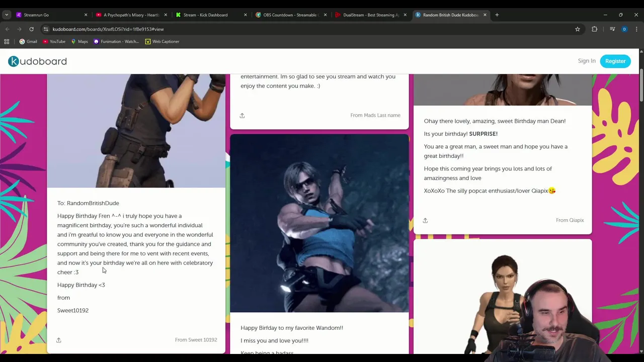
Task: Click the bold 'SURPRISE!' text
Action: tap(484, 134)
